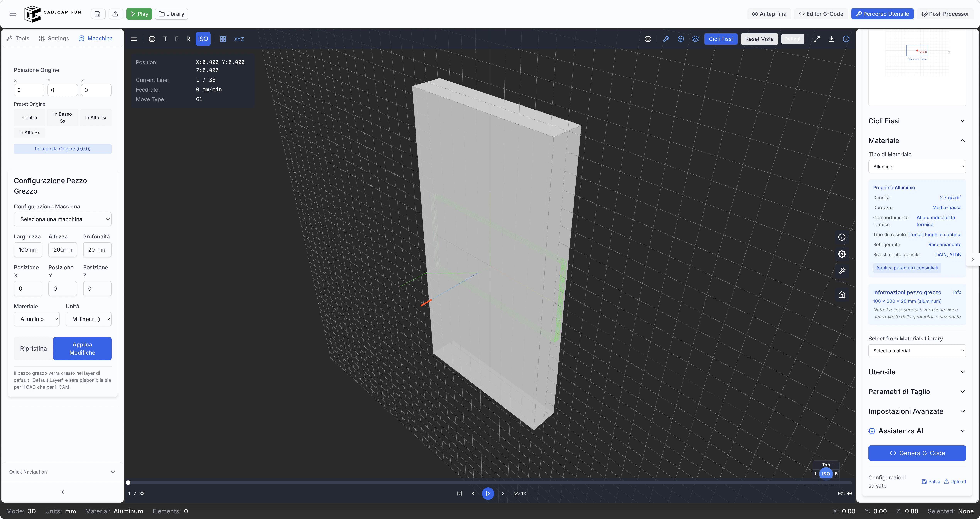Screen dimensions: 980x519
Task: Switch to the Tools tab
Action: coord(18,38)
